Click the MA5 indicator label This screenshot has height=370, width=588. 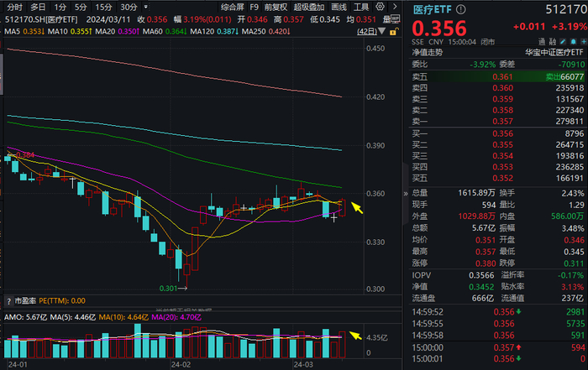[x=12, y=32]
